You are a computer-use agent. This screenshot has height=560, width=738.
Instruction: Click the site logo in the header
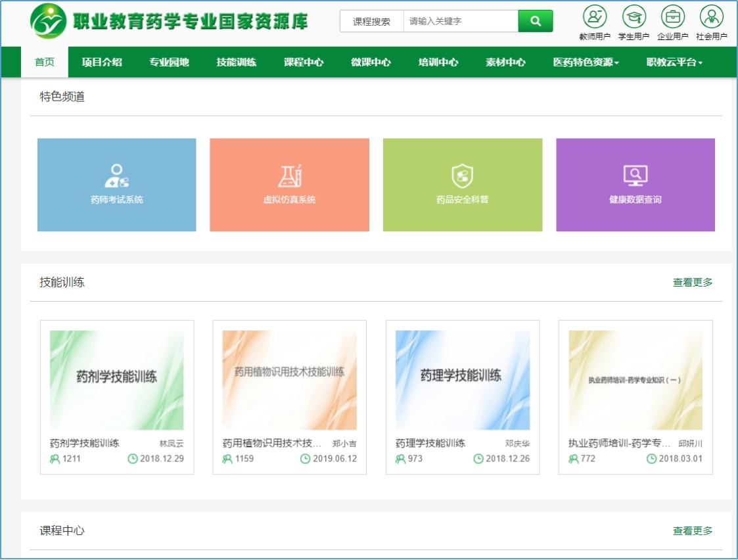48,22
